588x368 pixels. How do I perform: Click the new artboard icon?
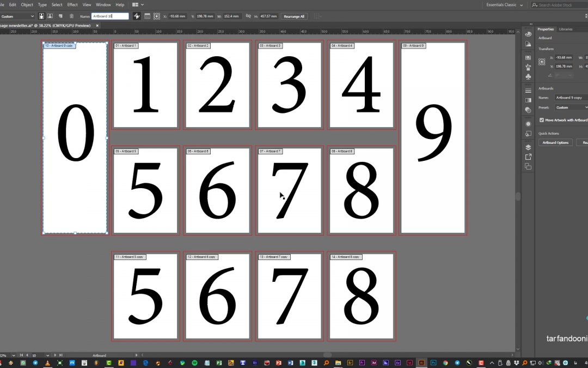coord(60,16)
